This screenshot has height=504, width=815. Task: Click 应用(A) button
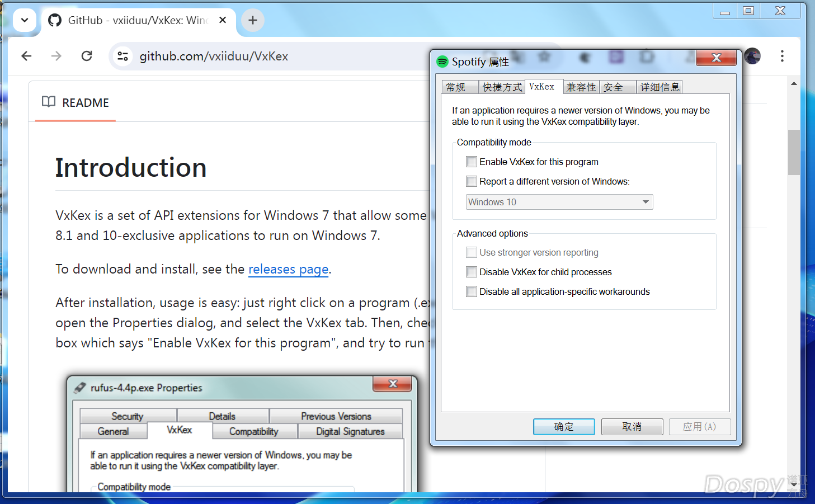point(699,427)
